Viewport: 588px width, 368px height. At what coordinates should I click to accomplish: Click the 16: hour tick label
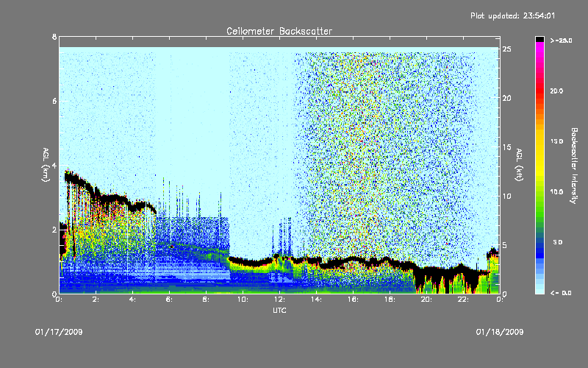(x=353, y=300)
